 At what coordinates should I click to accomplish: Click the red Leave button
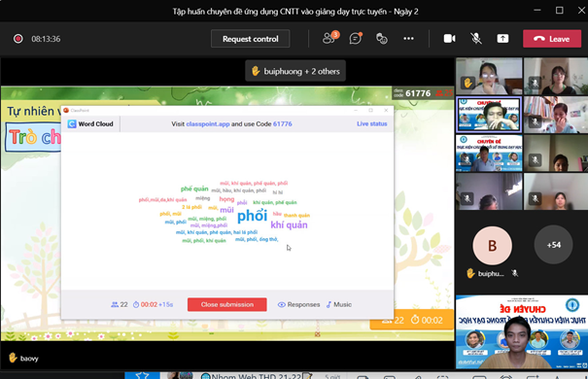(552, 39)
